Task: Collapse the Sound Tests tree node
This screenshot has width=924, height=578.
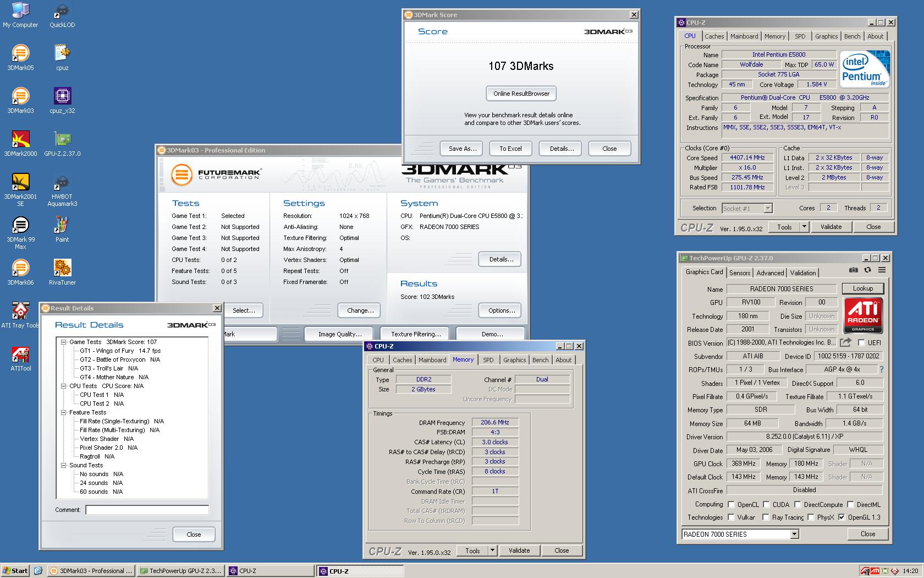Action: [63, 465]
